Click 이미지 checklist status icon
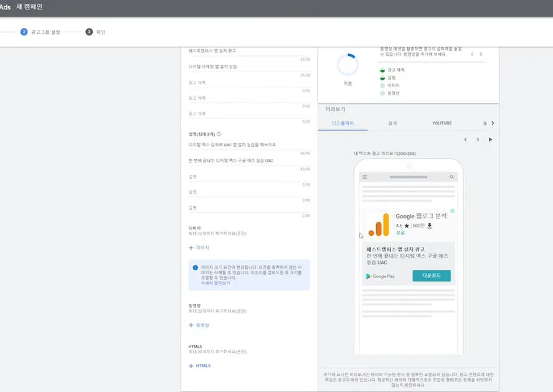Screen dimensions: 553x392 (x=382, y=86)
